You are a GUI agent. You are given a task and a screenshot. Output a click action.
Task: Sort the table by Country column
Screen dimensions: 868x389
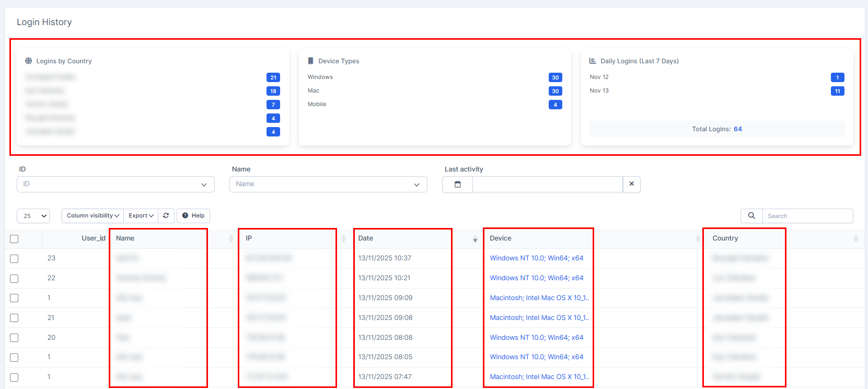click(x=855, y=238)
